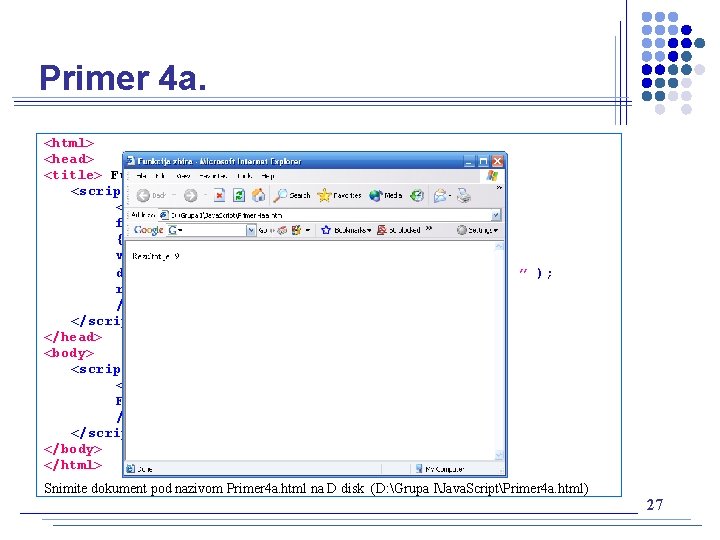Print page using printer icon
The height and width of the screenshot is (540, 720).
click(x=464, y=196)
